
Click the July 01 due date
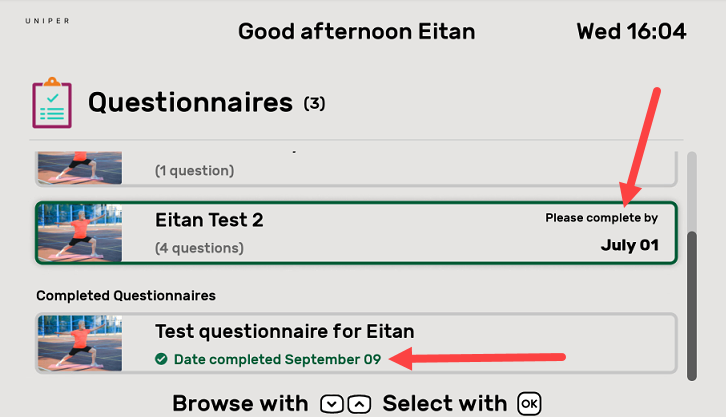coord(629,245)
